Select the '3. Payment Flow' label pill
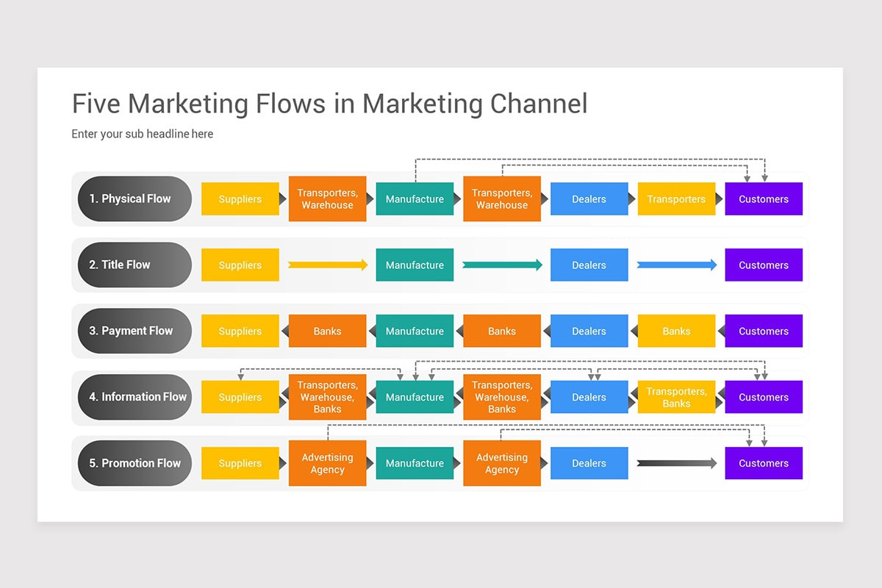The image size is (882, 588). (x=135, y=331)
